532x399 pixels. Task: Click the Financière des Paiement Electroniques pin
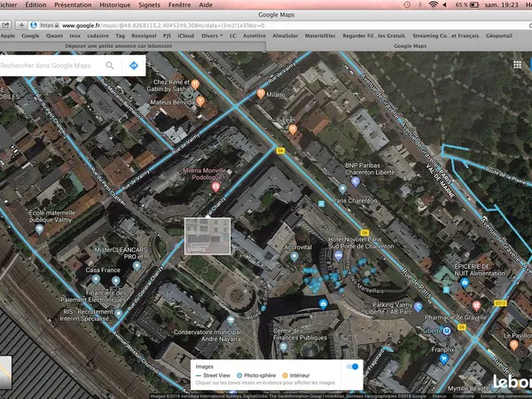pyautogui.click(x=115, y=281)
